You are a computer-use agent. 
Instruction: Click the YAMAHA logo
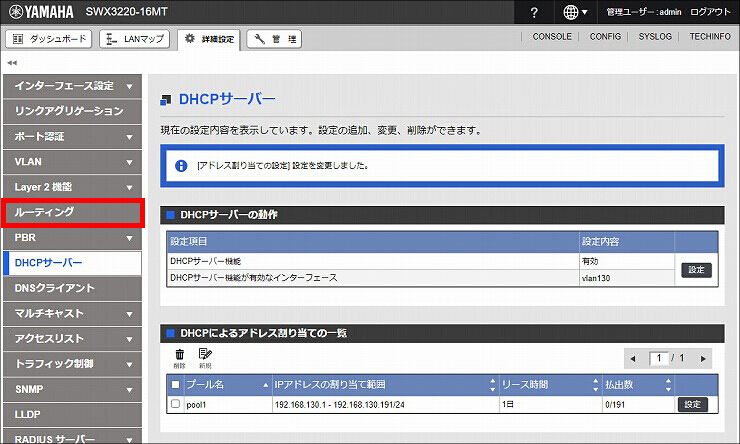pos(42,12)
